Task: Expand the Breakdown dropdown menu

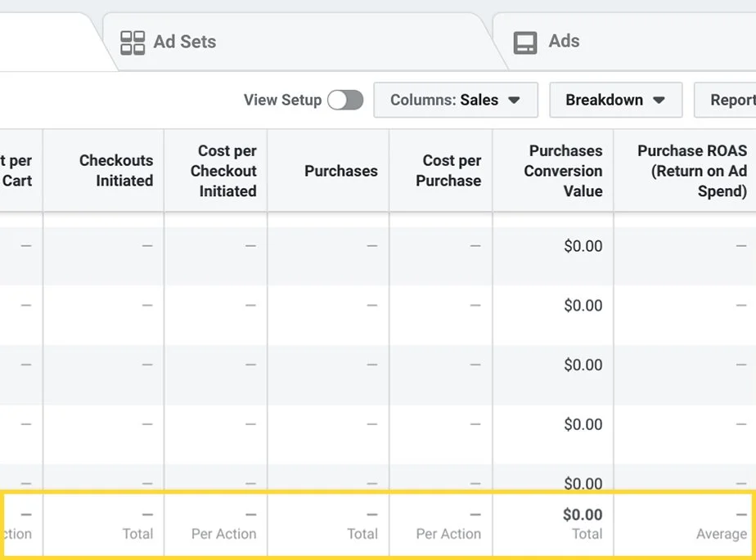Action: pos(614,100)
